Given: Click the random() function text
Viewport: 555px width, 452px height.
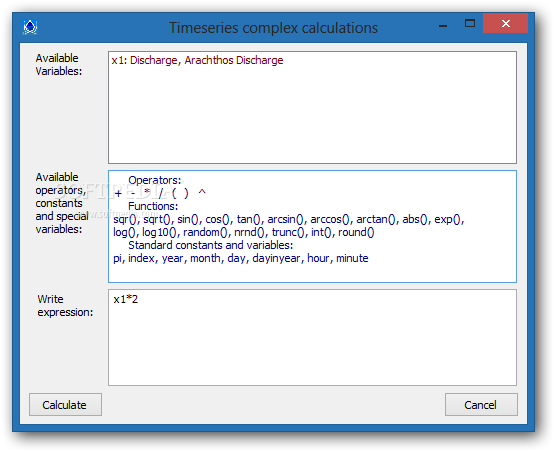Looking at the screenshot, I should click(205, 232).
